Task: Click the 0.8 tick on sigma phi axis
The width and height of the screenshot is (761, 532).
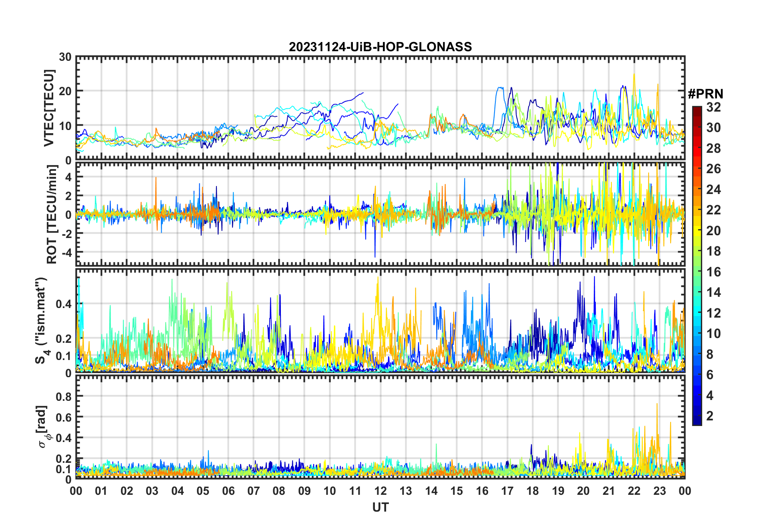Action: tap(63, 396)
